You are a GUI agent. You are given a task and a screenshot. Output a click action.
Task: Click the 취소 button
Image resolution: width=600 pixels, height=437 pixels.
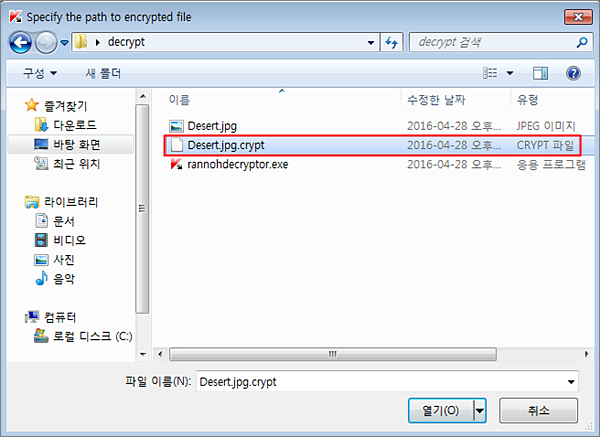[x=538, y=411]
